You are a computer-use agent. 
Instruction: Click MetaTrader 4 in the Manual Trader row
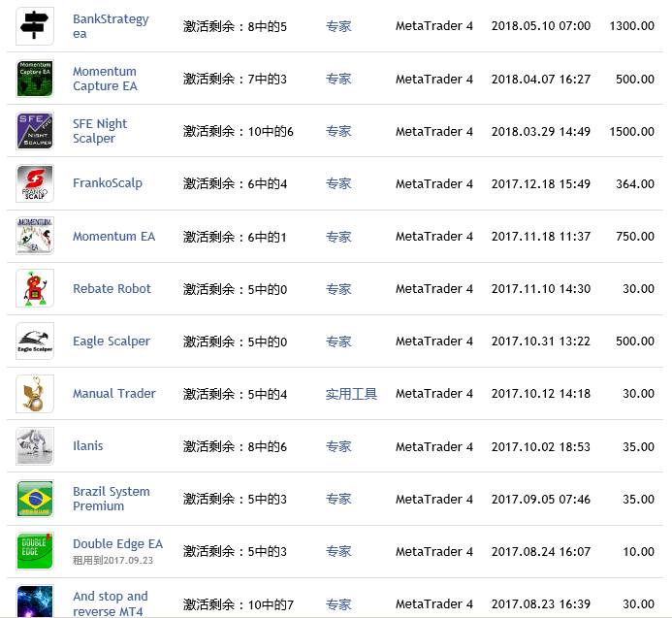[434, 393]
